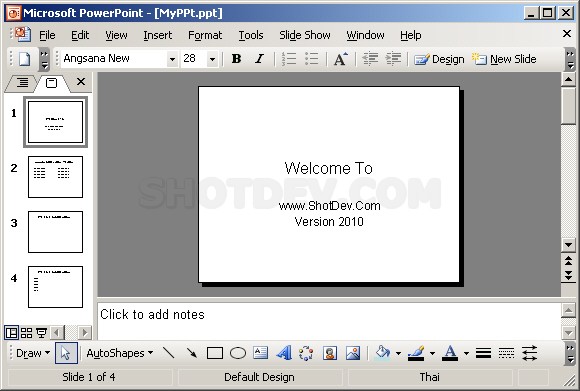Open the Angsana New font dropdown
Screen dimensions: 580x391
[x=172, y=59]
